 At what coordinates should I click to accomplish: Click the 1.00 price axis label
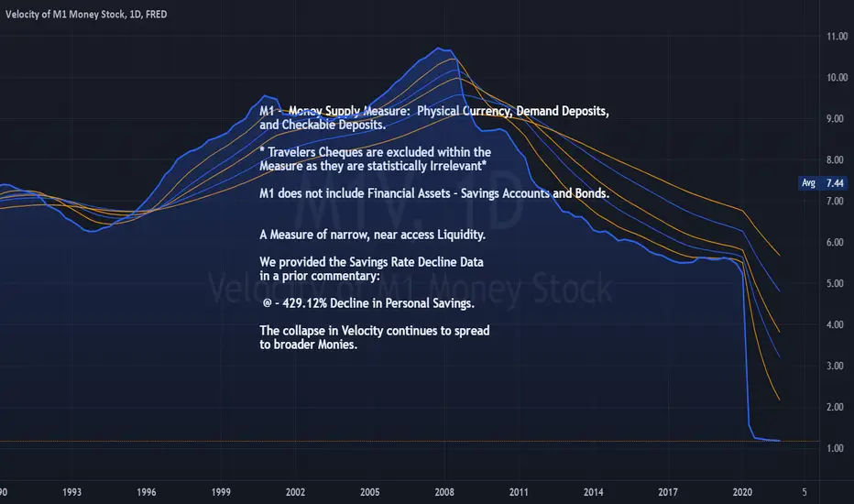click(x=835, y=448)
